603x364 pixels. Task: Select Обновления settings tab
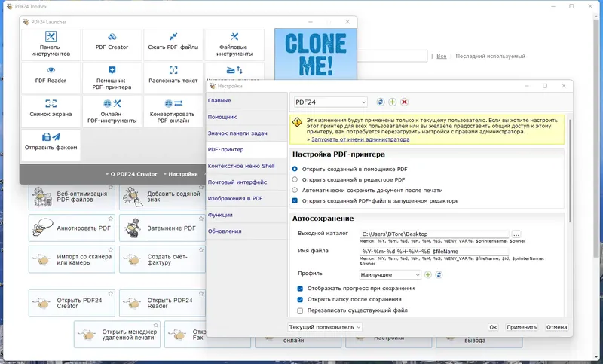tap(246, 231)
